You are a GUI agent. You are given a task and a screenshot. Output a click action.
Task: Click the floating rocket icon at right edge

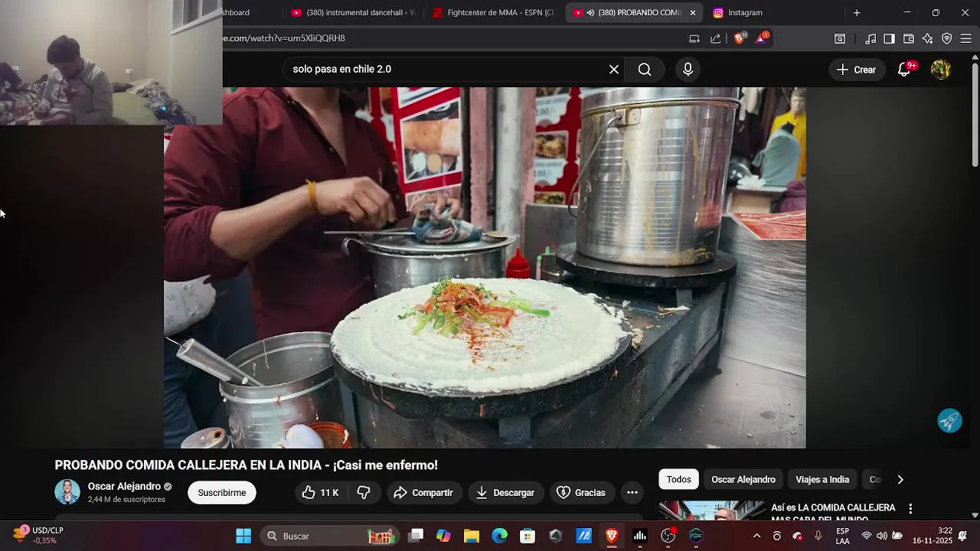(x=950, y=421)
